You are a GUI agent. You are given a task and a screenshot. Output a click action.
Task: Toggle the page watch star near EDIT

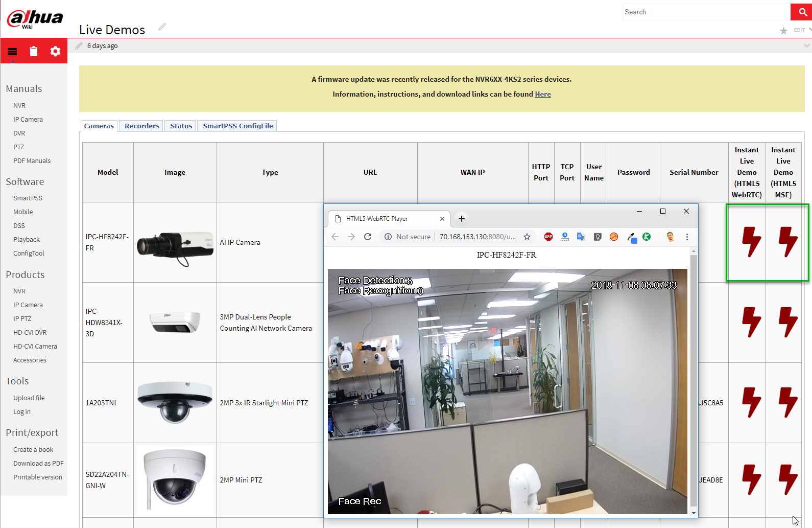coord(783,31)
